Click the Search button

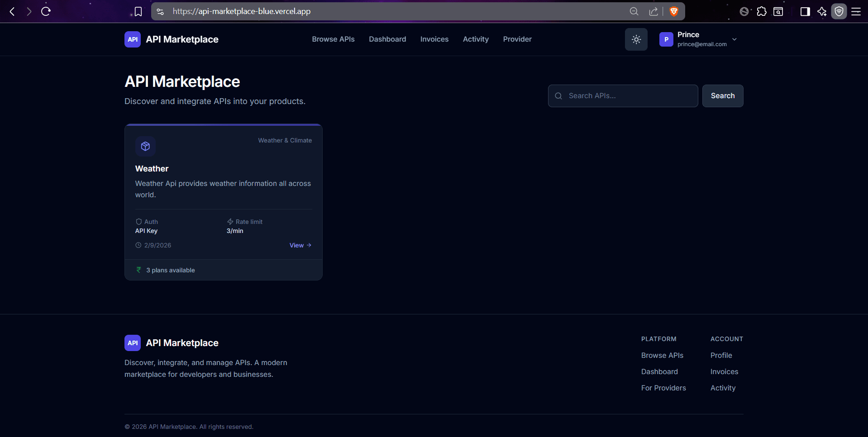pyautogui.click(x=722, y=95)
